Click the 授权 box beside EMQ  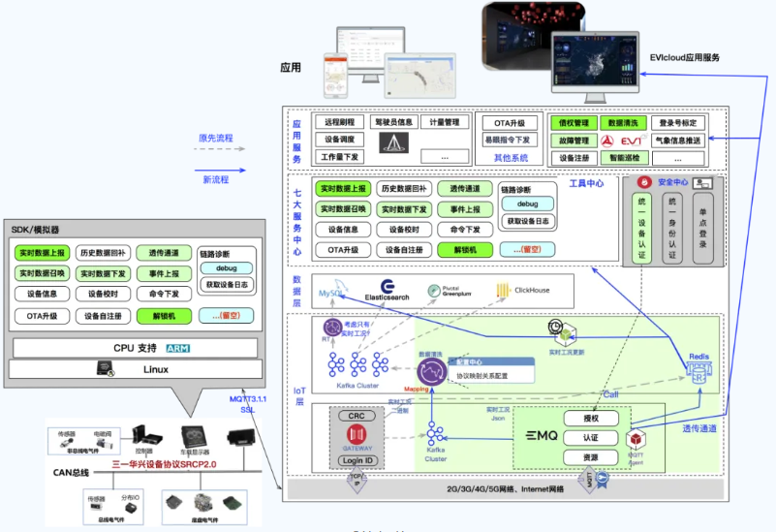coord(590,419)
